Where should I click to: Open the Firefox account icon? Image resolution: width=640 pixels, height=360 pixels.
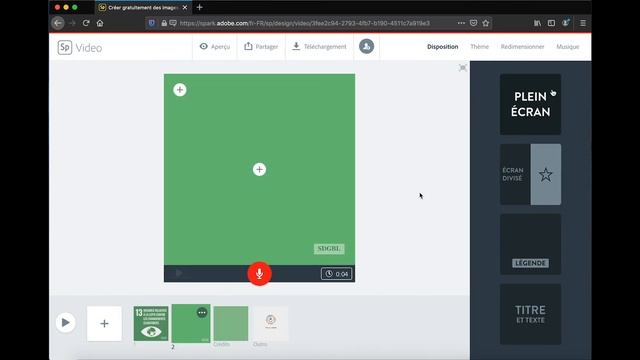pyautogui.click(x=566, y=23)
